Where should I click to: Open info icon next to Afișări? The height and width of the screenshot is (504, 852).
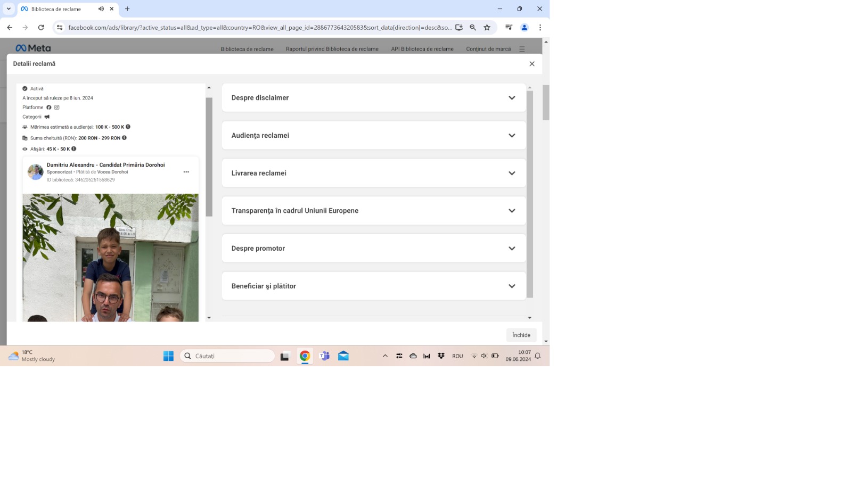(x=73, y=149)
